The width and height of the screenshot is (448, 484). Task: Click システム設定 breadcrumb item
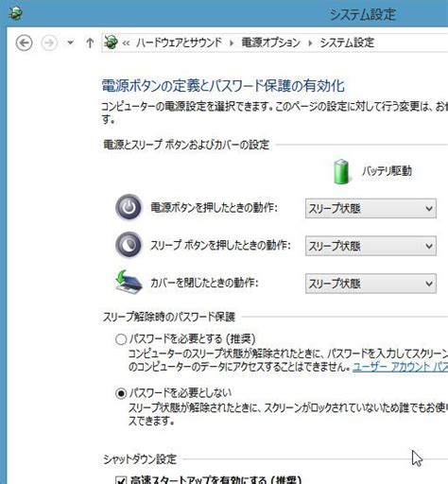[347, 43]
